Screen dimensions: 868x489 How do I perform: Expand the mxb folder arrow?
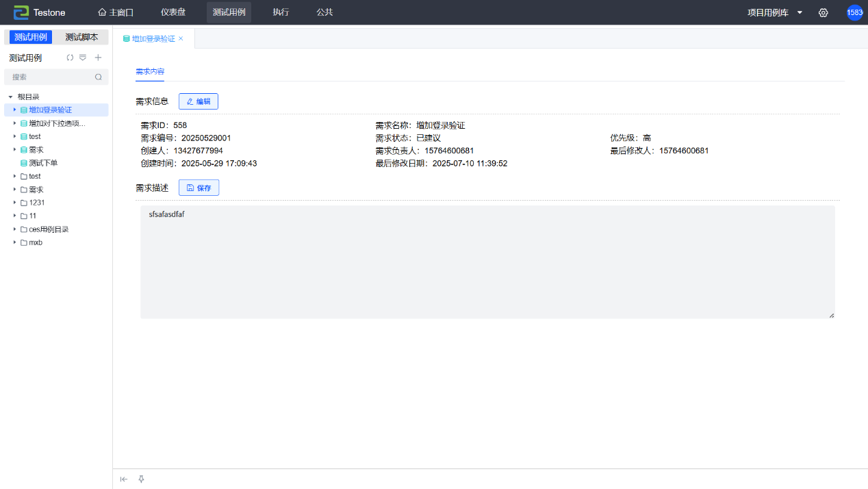pos(14,242)
